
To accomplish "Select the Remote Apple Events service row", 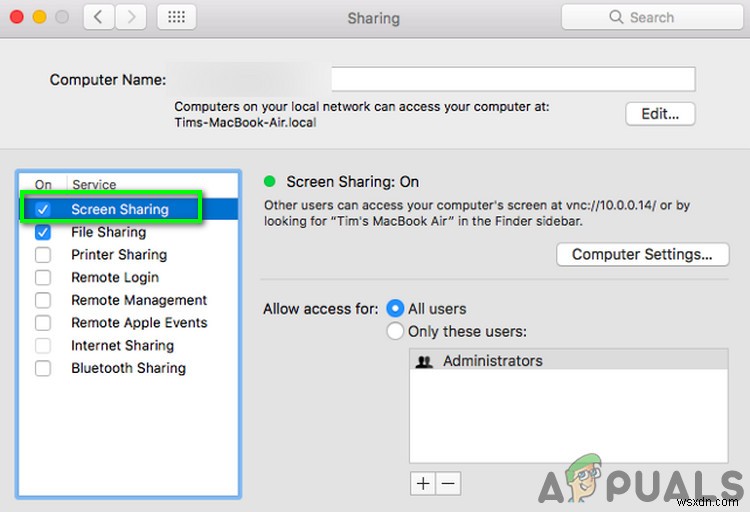I will [129, 323].
